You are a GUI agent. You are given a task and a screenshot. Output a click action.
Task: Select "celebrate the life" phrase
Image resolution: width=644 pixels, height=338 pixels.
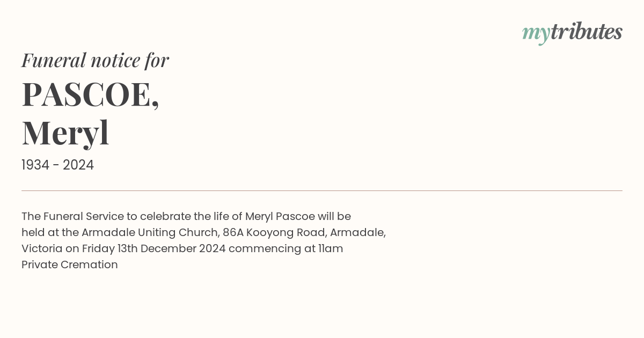click(x=186, y=216)
